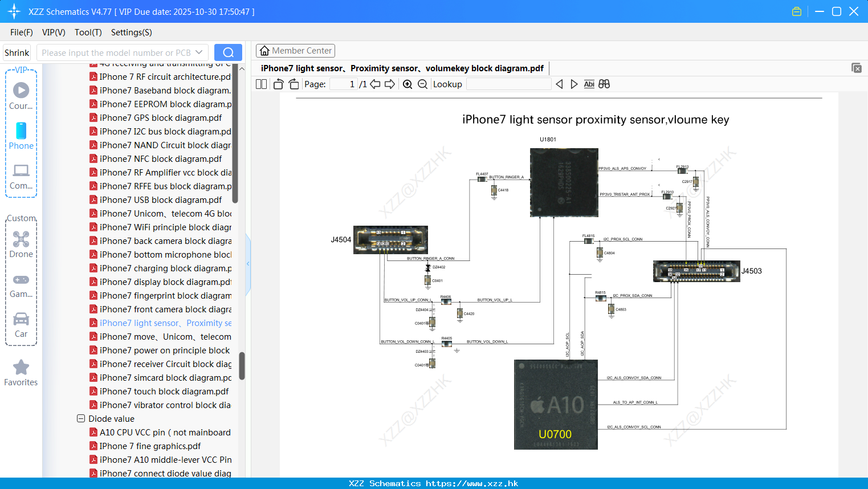Select the Phone category icon
868x489 pixels.
[21, 136]
